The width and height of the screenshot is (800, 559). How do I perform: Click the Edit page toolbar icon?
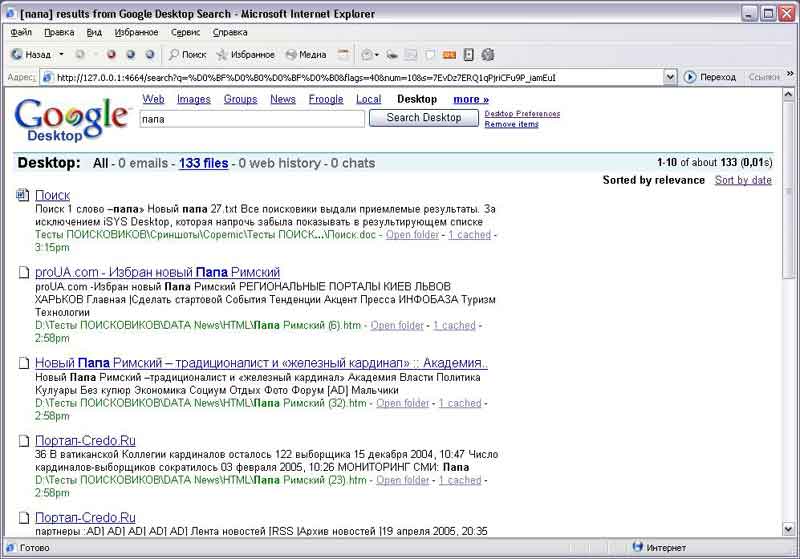pos(411,55)
